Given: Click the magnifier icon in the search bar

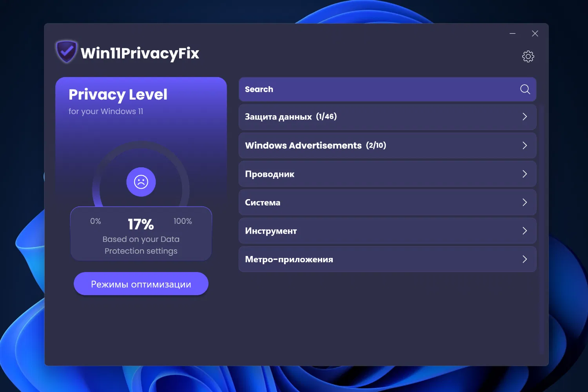Looking at the screenshot, I should coord(525,89).
